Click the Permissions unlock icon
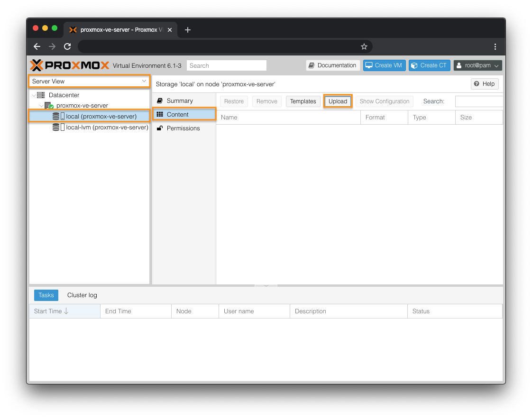Screen dimensions: 532x419 160,128
